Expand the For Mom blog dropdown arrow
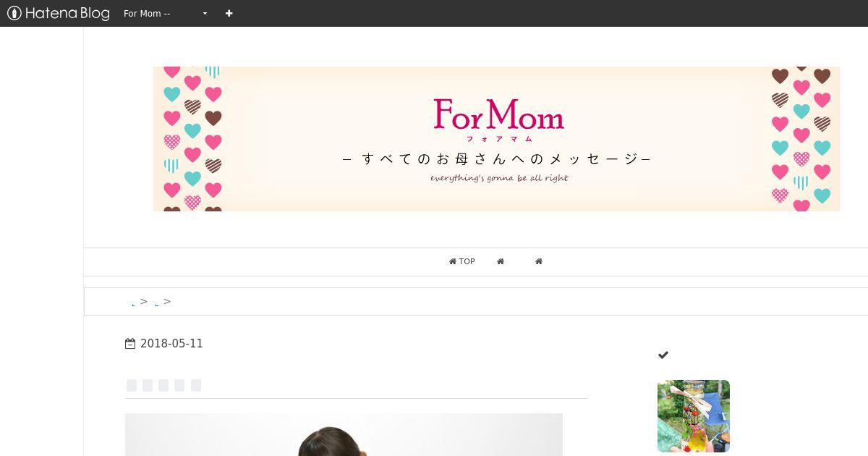868x456 pixels. coord(205,14)
